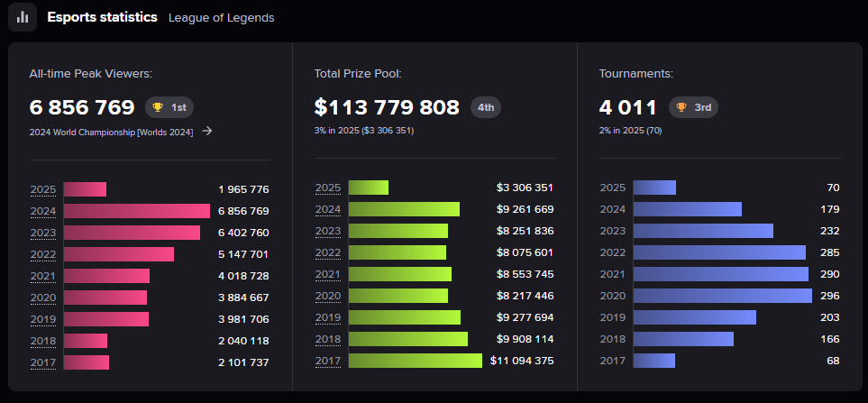Click arrow next to 2024 World Championship
Viewport: 868px width, 403px height.
(207, 132)
